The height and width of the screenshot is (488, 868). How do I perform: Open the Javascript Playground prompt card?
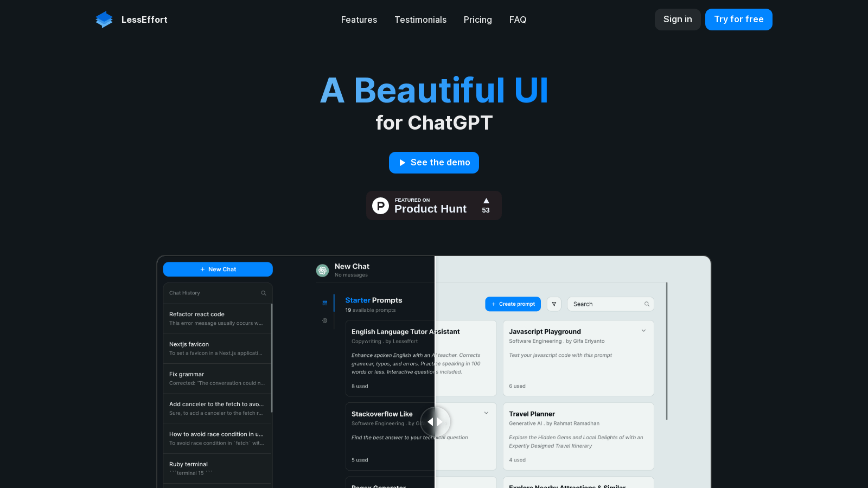578,358
